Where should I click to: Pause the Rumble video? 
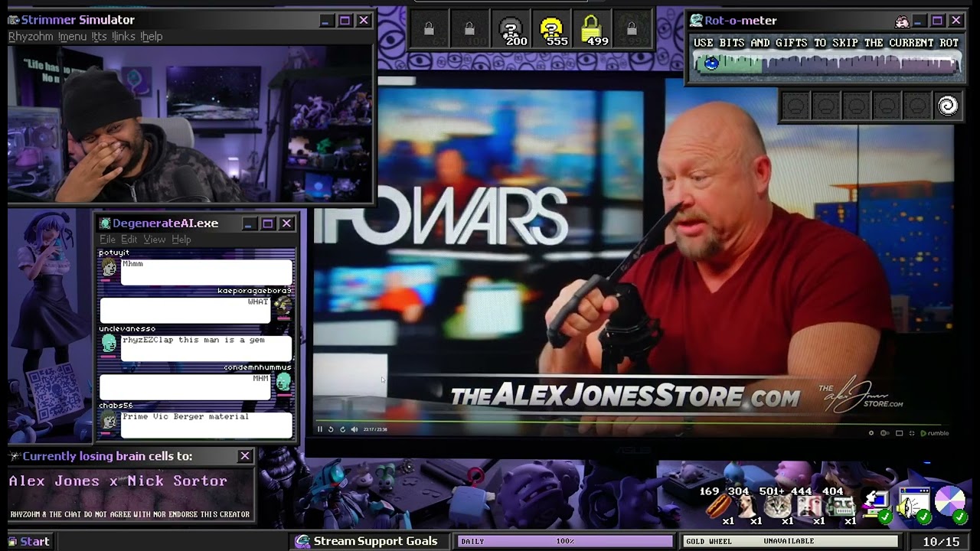point(320,429)
